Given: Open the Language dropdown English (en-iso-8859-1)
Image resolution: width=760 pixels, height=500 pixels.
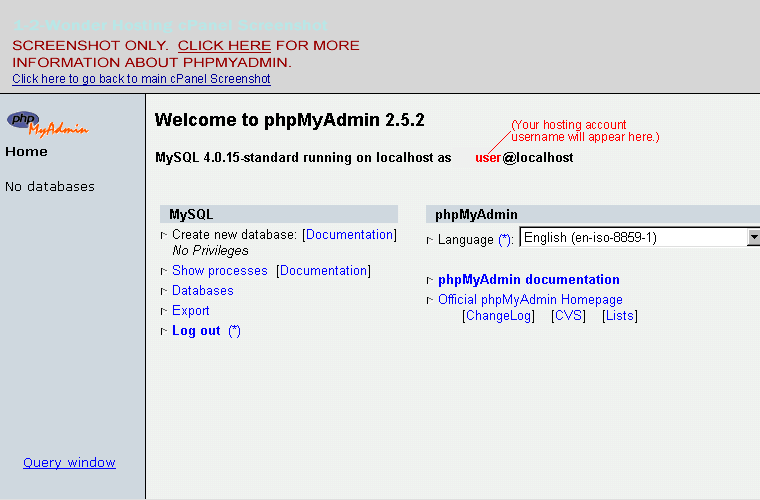Looking at the screenshot, I should click(639, 237).
